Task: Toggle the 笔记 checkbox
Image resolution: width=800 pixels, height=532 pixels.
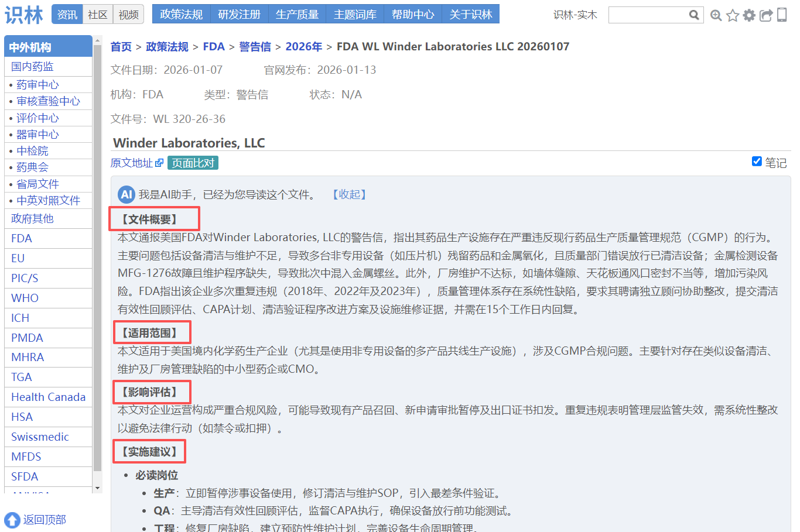Action: pyautogui.click(x=757, y=162)
